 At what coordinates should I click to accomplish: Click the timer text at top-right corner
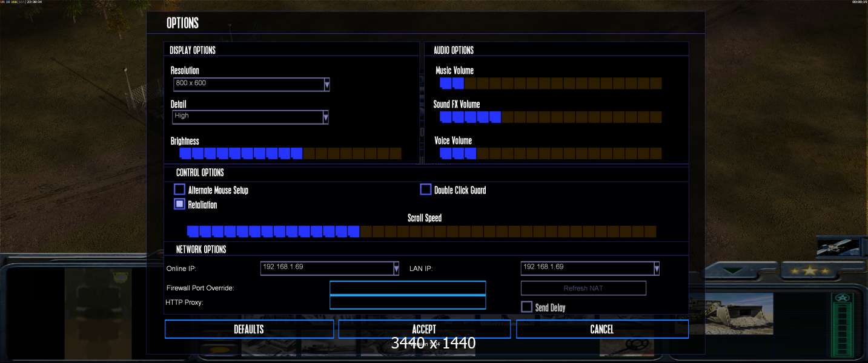860,2
